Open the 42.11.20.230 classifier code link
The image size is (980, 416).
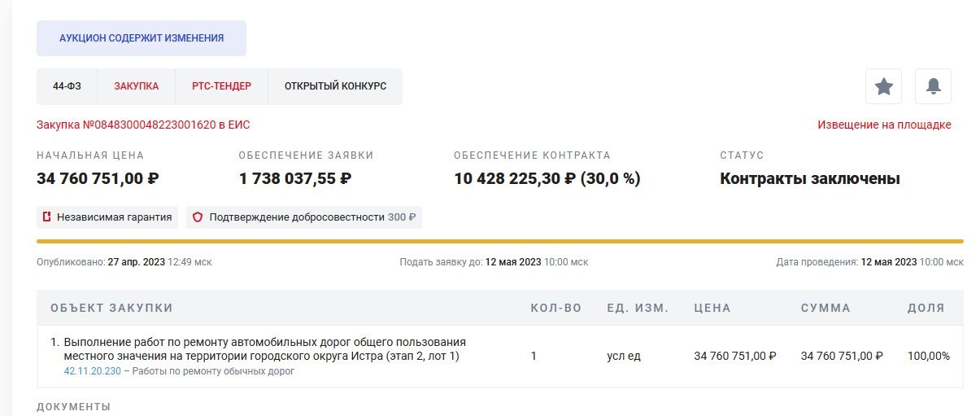coord(92,371)
